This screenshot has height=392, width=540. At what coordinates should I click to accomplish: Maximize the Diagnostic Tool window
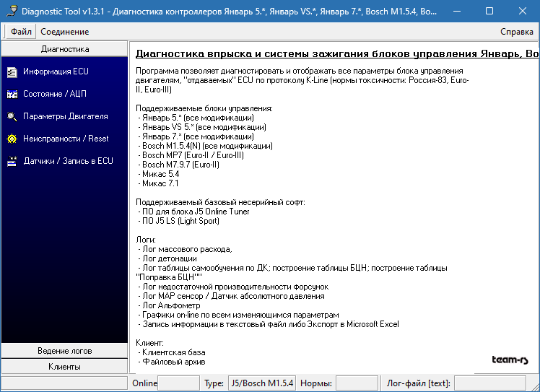489,11
